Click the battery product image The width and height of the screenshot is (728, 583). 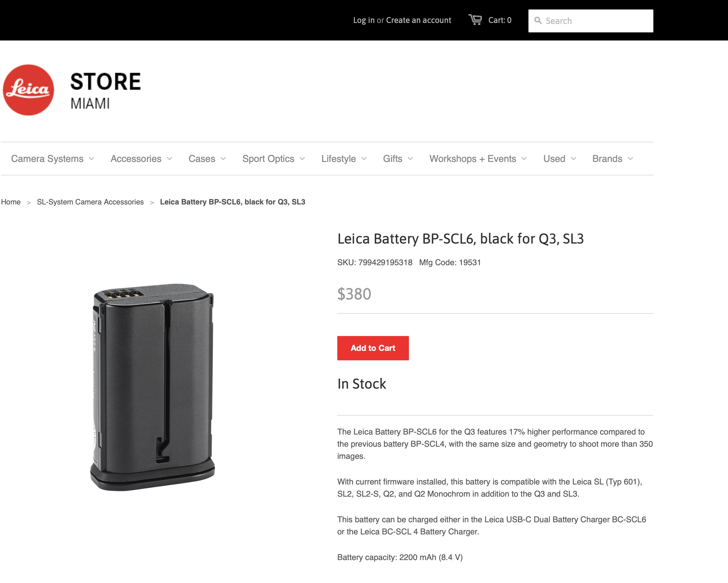pos(152,387)
